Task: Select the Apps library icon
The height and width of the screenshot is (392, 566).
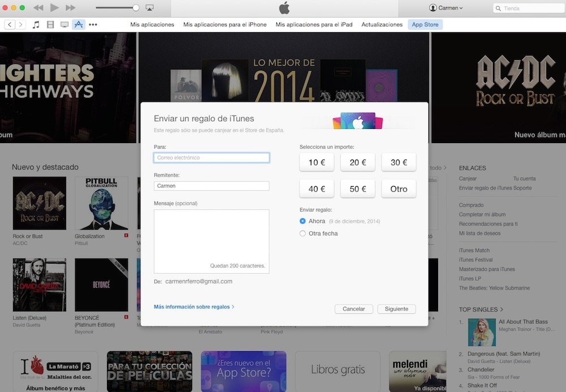Action: pyautogui.click(x=79, y=24)
